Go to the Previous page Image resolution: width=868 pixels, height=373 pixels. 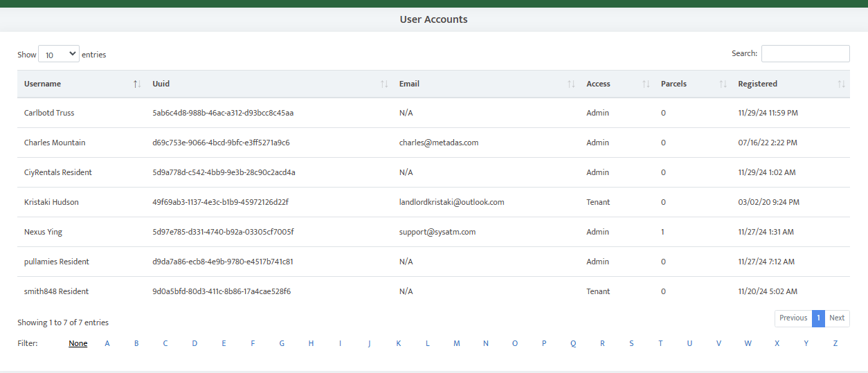[x=793, y=318]
